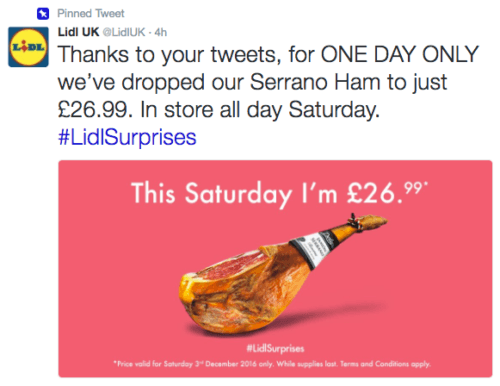Click the £26.99 price in tweet text
The width and height of the screenshot is (500, 386).
coord(93,110)
